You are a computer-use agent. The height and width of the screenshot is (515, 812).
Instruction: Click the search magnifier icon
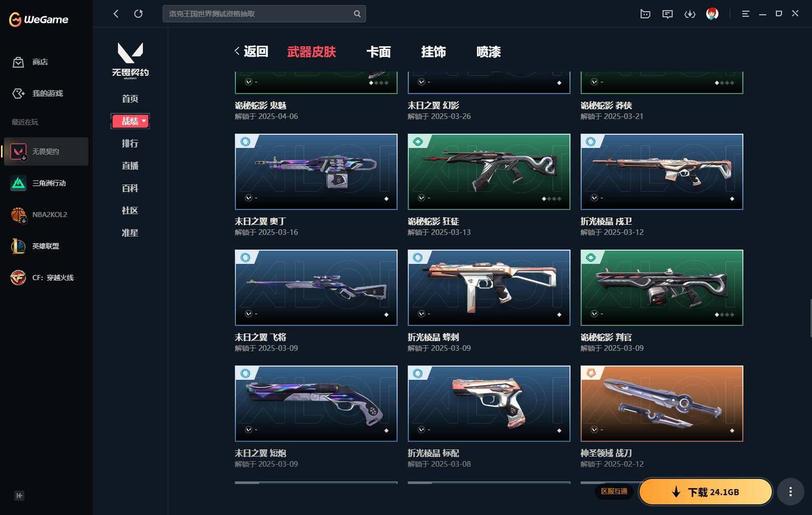(x=357, y=14)
